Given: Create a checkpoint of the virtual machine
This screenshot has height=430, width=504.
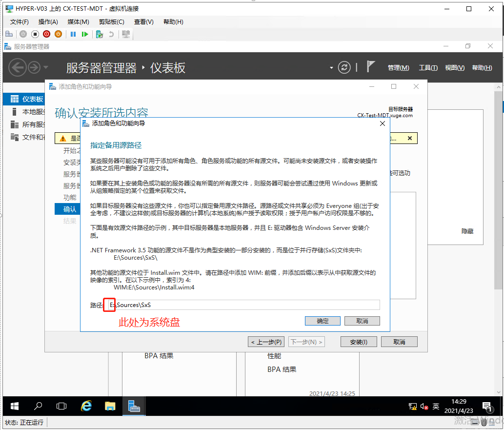Looking at the screenshot, I should pyautogui.click(x=100, y=34).
